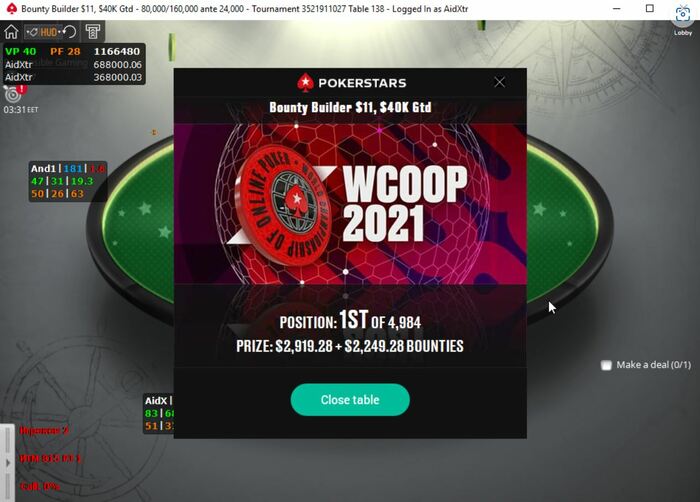
Task: Click the target icon with red alert badge
Action: [x=15, y=93]
